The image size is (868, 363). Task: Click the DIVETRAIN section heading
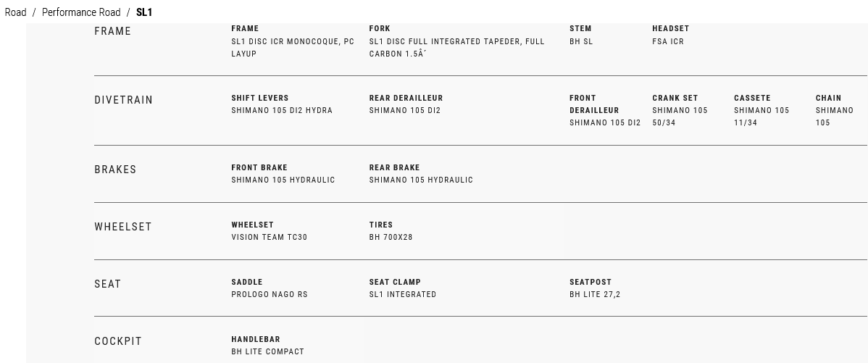click(124, 100)
